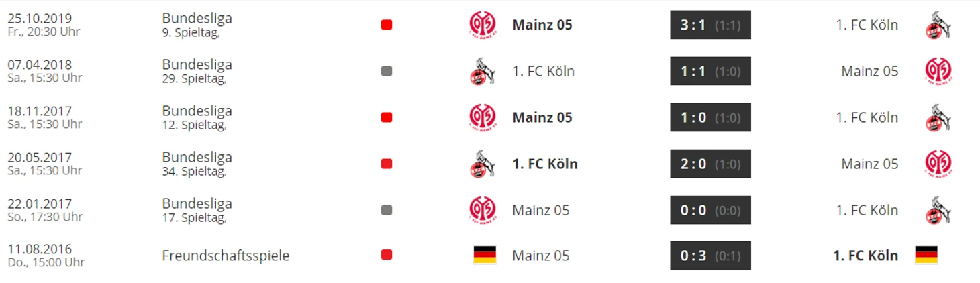Click German flag next to Mainz 05 friendly
This screenshot has height=283, width=980.
pyautogui.click(x=485, y=256)
